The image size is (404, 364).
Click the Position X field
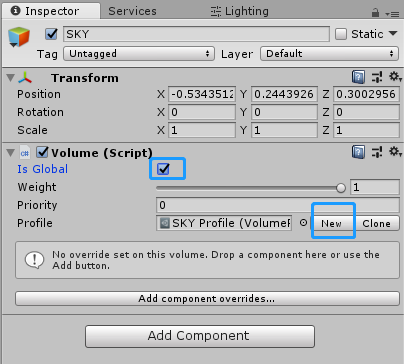coord(202,94)
